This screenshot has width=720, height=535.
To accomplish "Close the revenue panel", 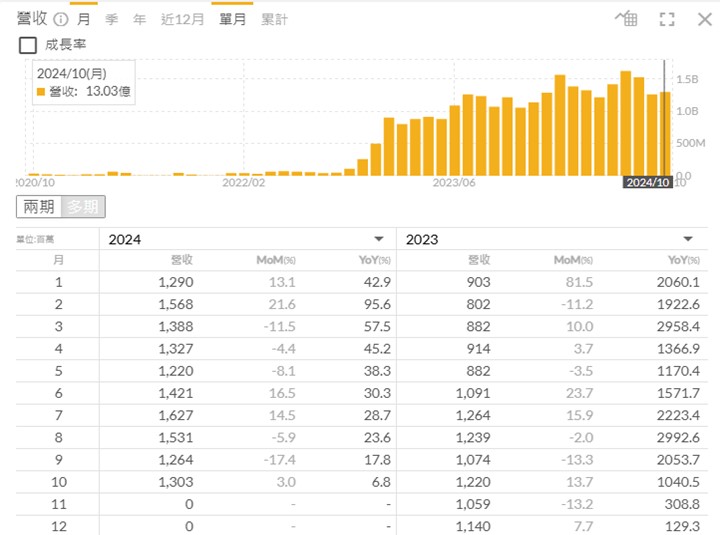I will tap(705, 19).
